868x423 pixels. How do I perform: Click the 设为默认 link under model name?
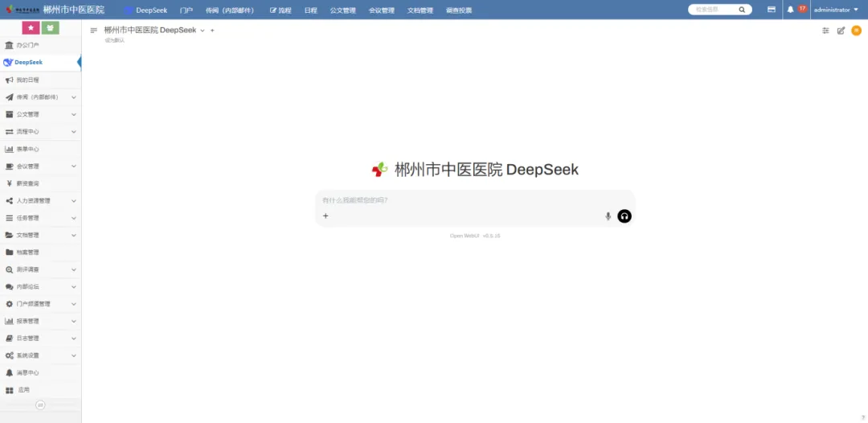tap(115, 40)
